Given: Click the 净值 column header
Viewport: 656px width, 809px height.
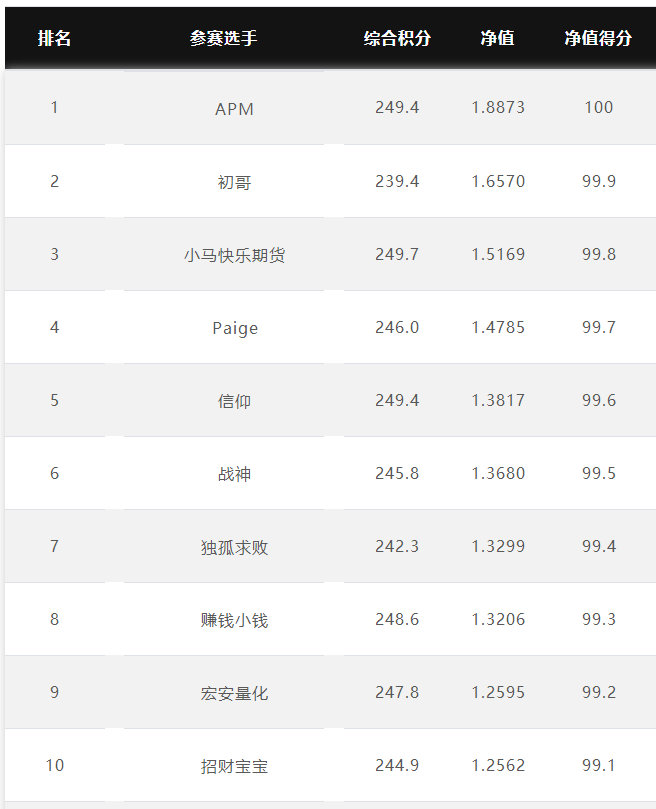Looking at the screenshot, I should click(x=497, y=38).
